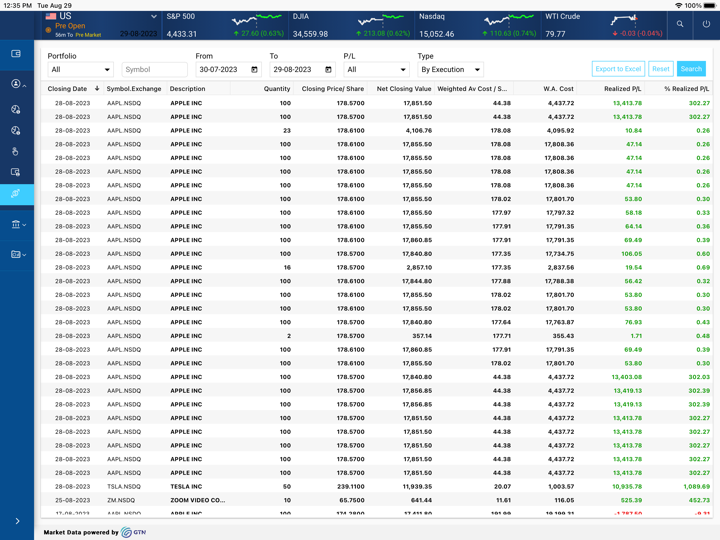720x540 pixels.
Task: Sort by Closing Date column header
Action: pyautogui.click(x=68, y=89)
